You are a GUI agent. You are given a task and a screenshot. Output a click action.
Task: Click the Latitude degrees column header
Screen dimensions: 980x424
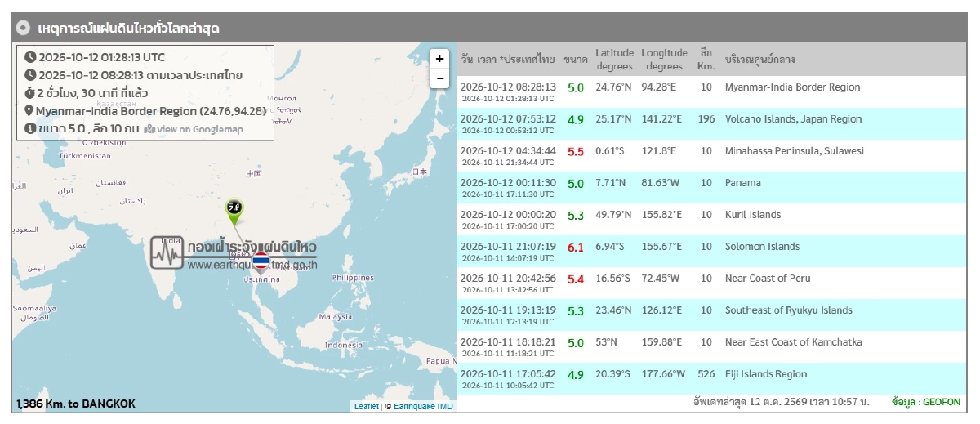click(x=614, y=59)
